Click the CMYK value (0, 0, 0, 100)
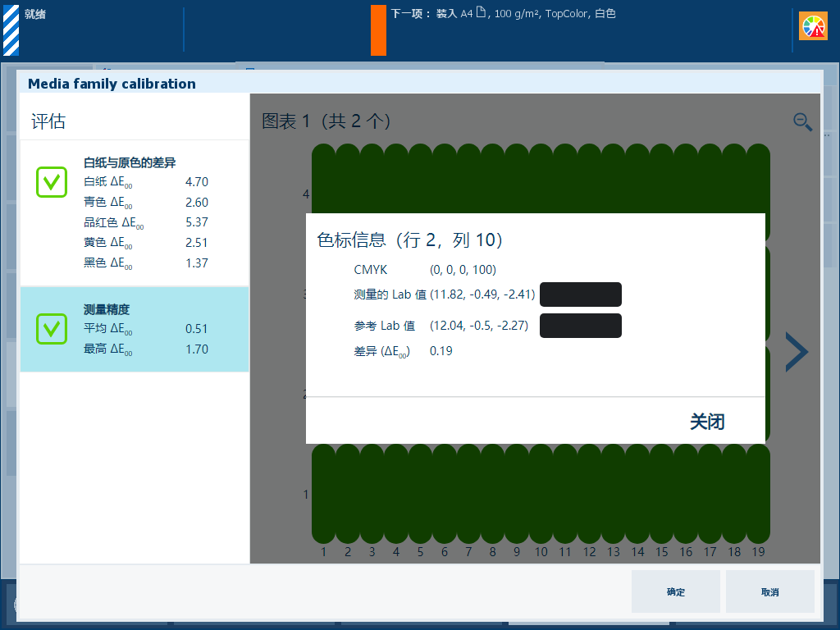The image size is (840, 630). 463,270
